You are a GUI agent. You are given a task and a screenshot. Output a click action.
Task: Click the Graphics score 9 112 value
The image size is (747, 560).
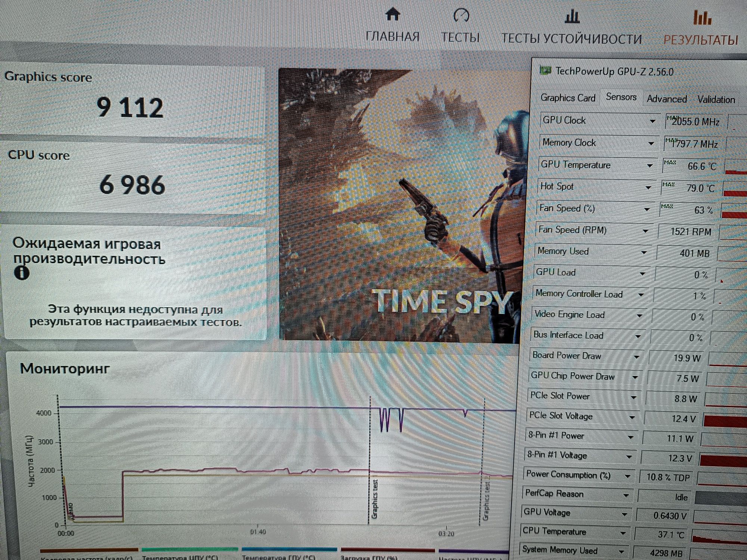point(130,108)
